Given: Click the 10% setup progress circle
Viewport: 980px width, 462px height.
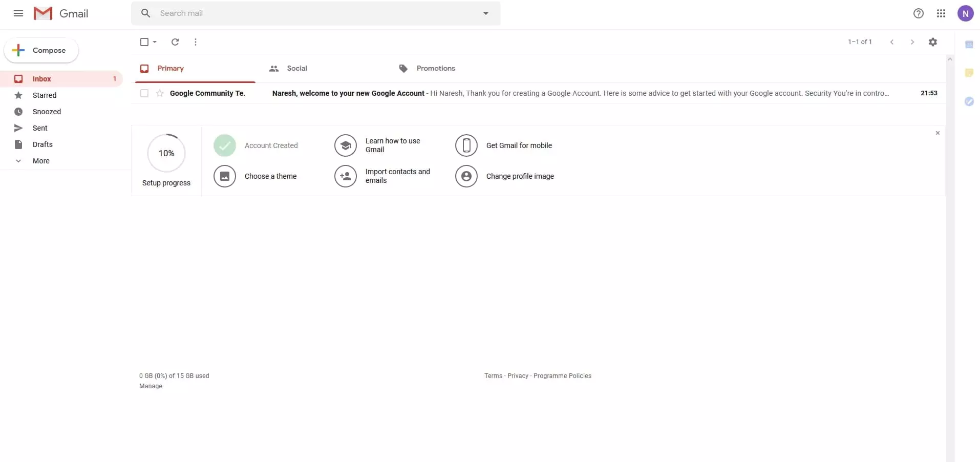Looking at the screenshot, I should (x=166, y=153).
